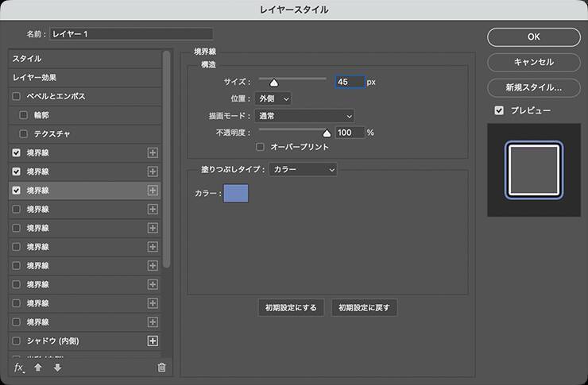Open the 描画モード dropdown showing 通常
Screen dimensions: 588x385
click(x=304, y=116)
